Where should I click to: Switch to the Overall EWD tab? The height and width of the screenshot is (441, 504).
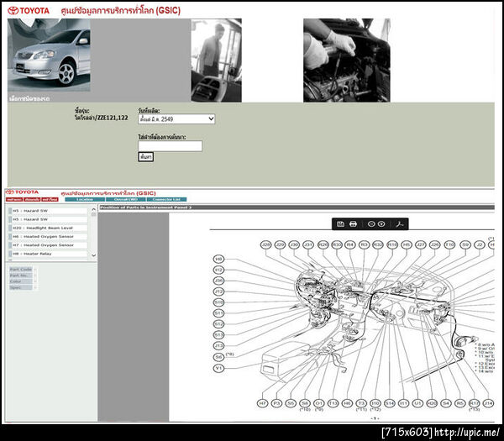coord(126,200)
